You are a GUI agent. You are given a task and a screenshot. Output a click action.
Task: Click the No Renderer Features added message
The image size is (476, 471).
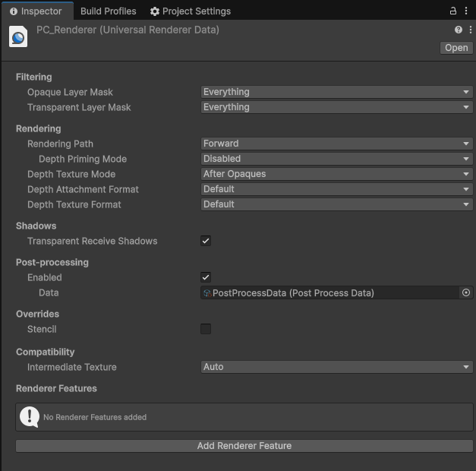click(95, 417)
